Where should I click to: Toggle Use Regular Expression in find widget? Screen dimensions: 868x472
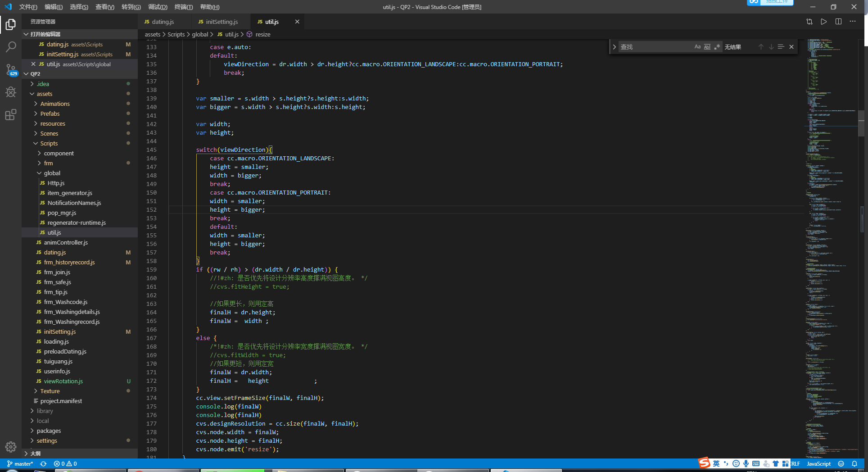tap(717, 47)
